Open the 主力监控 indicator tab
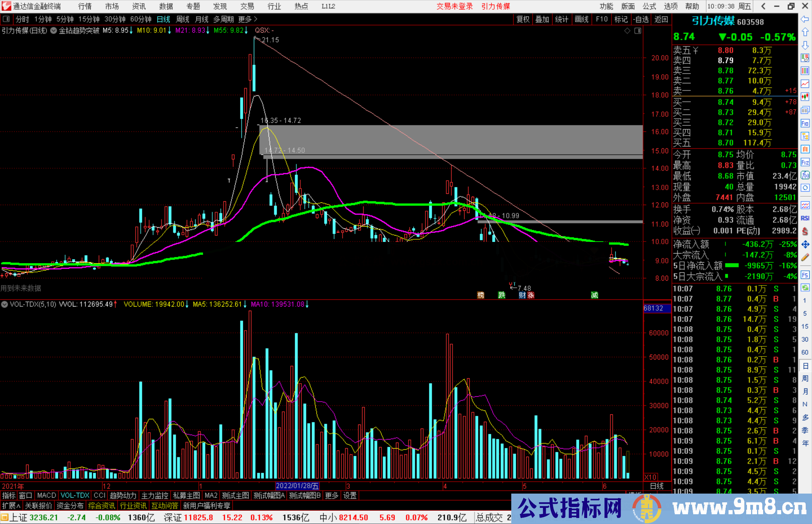Image resolution: width=812 pixels, height=524 pixels. (x=155, y=495)
